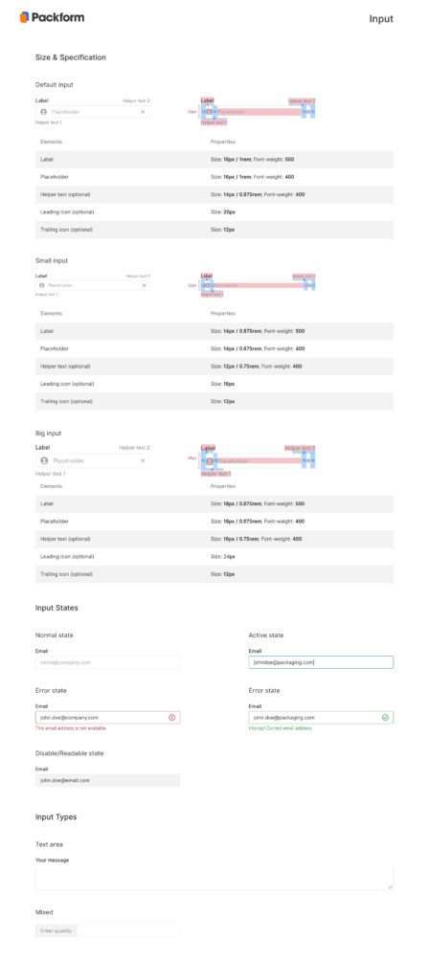Click the Big input Placeholder field
The width and height of the screenshot is (429, 980).
click(x=93, y=460)
